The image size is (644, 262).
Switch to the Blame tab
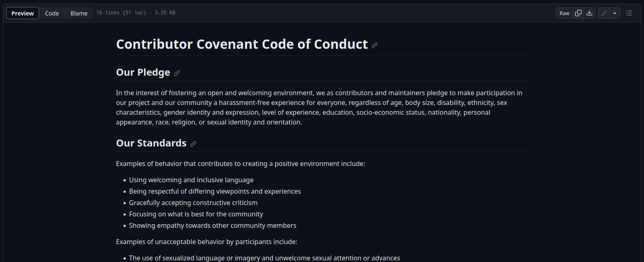coord(79,13)
